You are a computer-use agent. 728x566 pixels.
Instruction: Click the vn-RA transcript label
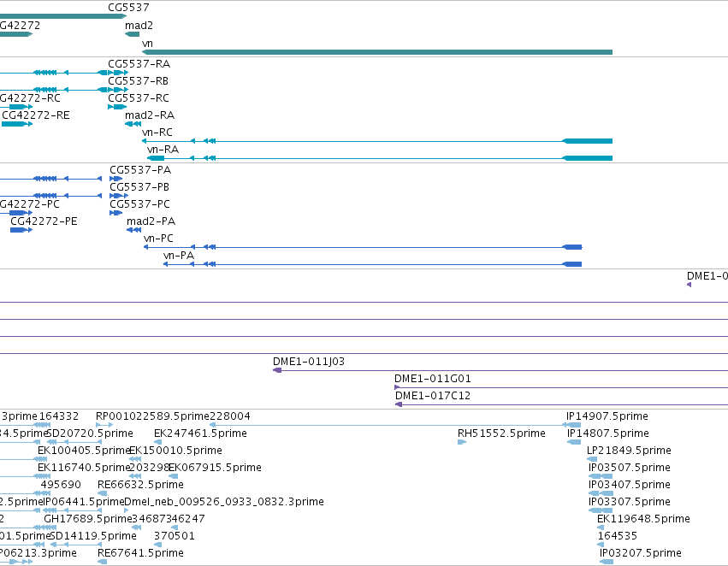(x=163, y=150)
